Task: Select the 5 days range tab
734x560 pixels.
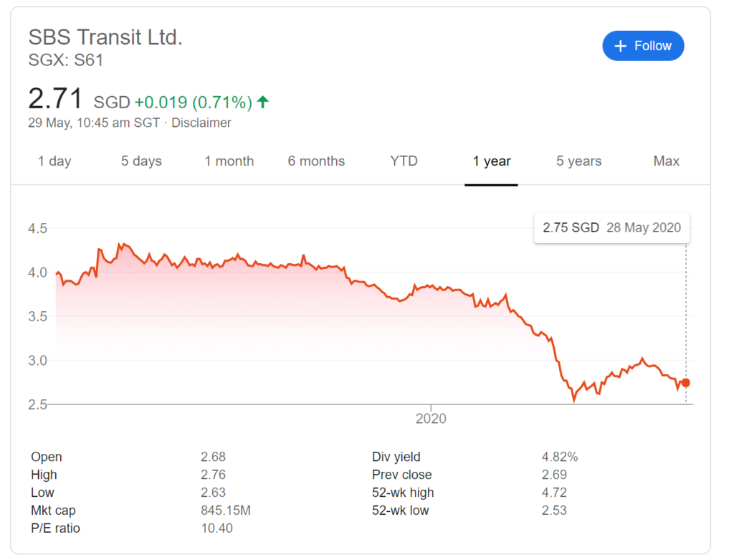Action: pyautogui.click(x=141, y=161)
